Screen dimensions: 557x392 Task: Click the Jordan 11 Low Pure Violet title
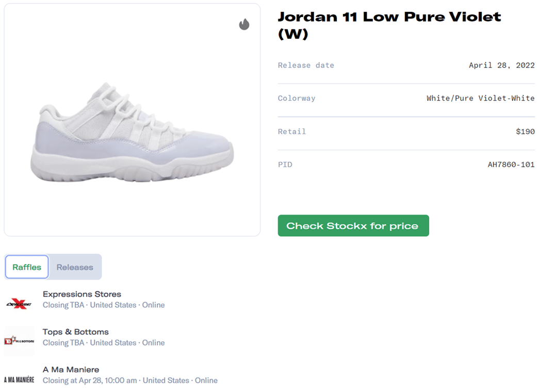click(x=389, y=25)
